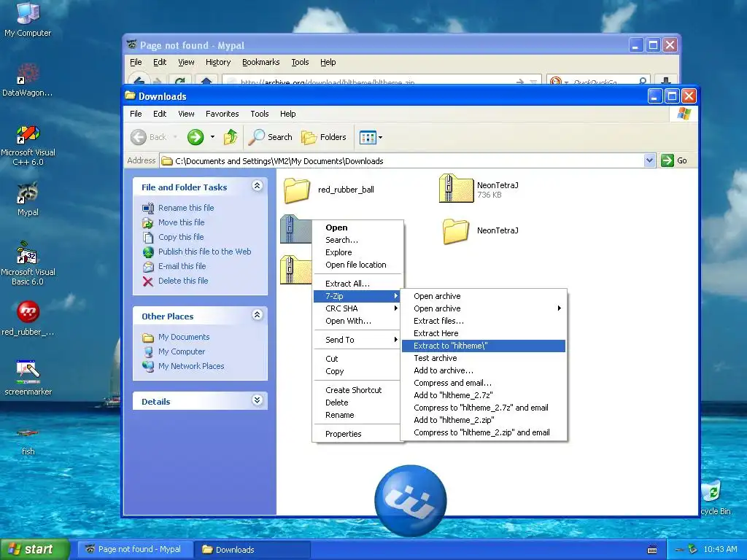Expand the CRC SHA submenu
This screenshot has height=560, width=747.
point(357,308)
